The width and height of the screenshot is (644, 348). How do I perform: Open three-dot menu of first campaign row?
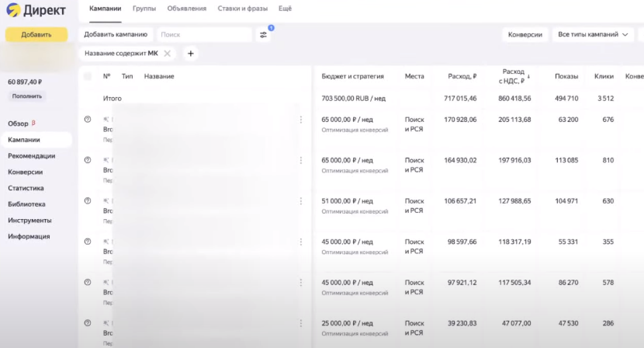(301, 120)
